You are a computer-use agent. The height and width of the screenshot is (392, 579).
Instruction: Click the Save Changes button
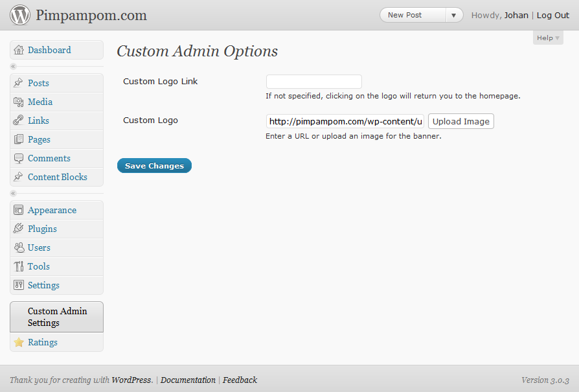[x=154, y=165]
